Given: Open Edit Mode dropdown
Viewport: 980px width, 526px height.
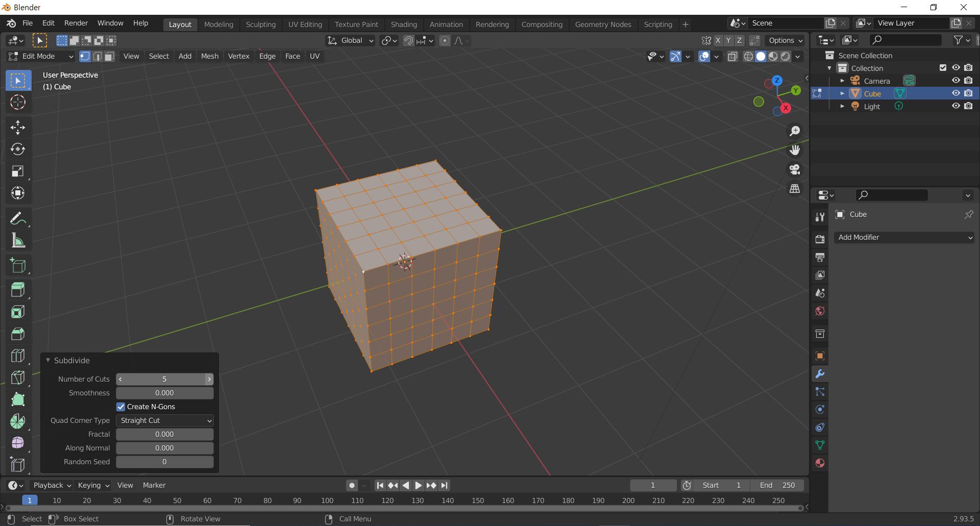Looking at the screenshot, I should [x=41, y=56].
